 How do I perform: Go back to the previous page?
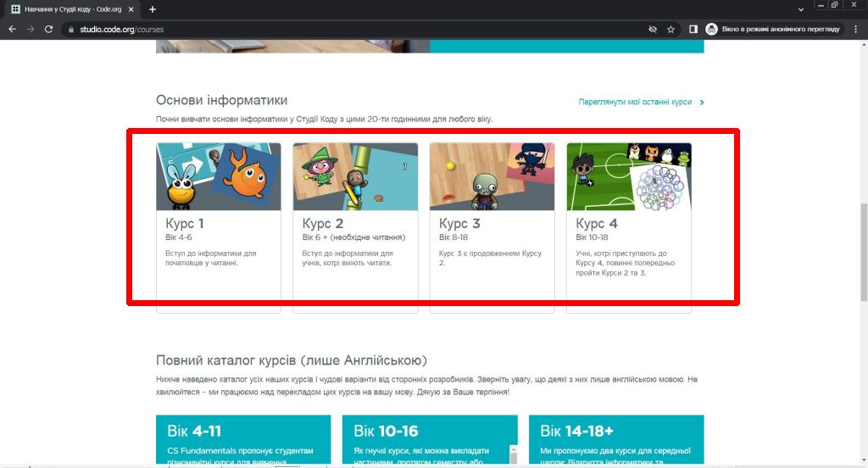click(x=12, y=30)
